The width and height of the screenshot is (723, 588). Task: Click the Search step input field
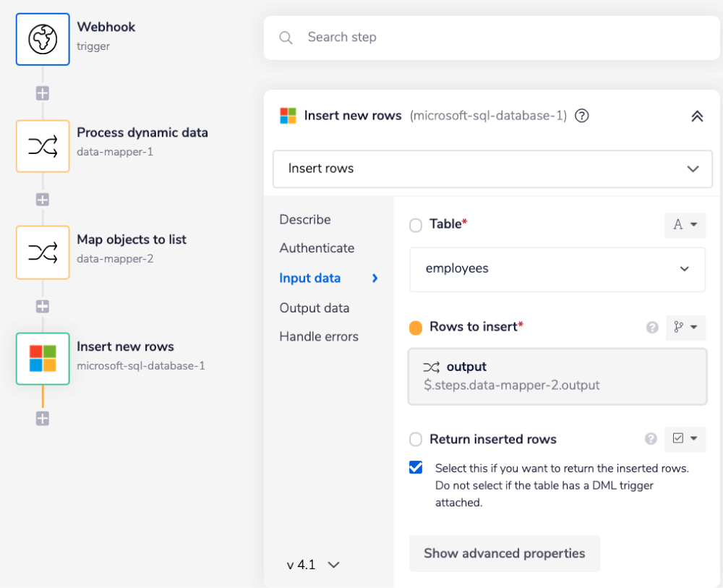434,37
